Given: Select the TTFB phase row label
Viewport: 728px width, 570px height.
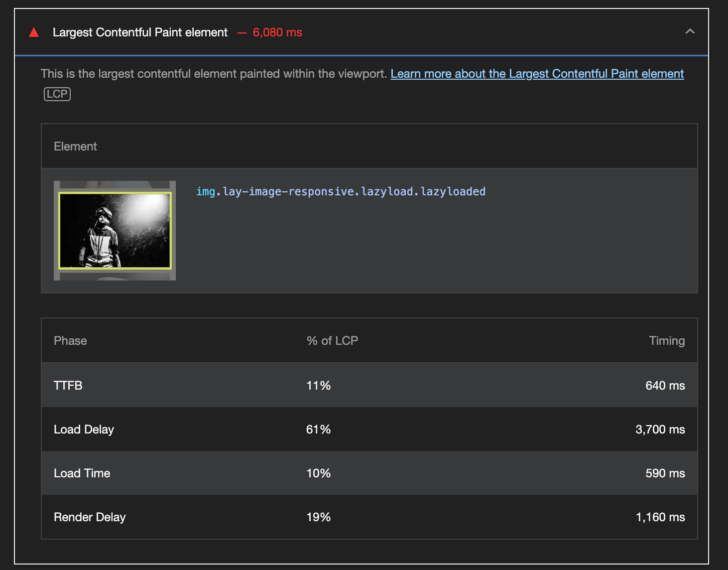Looking at the screenshot, I should click(x=68, y=386).
